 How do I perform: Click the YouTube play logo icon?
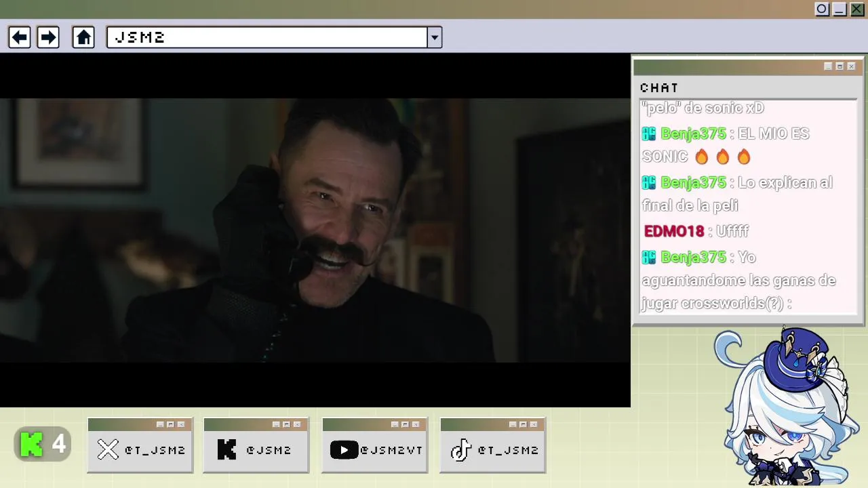point(344,449)
